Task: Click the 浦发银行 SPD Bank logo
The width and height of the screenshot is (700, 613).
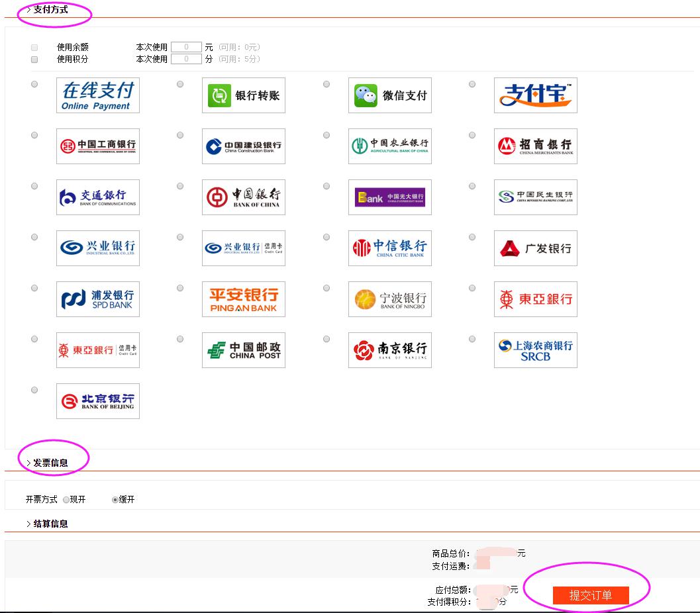Action: point(98,299)
